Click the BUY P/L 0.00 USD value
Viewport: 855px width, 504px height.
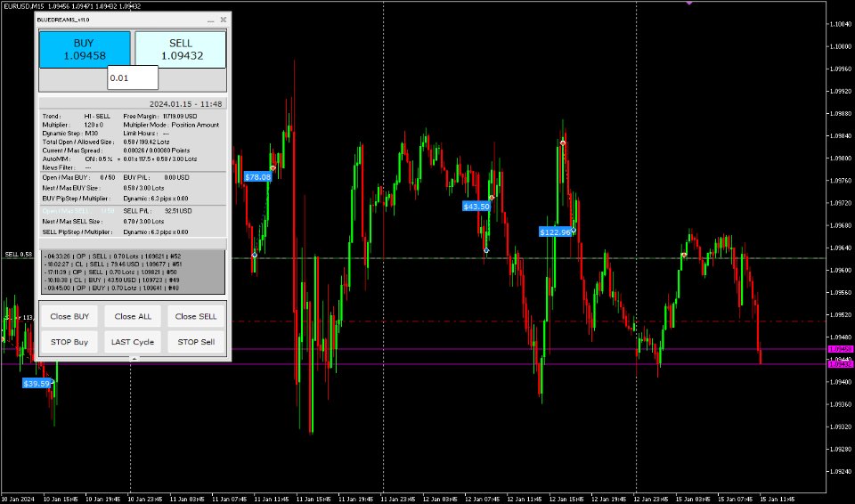click(x=176, y=178)
